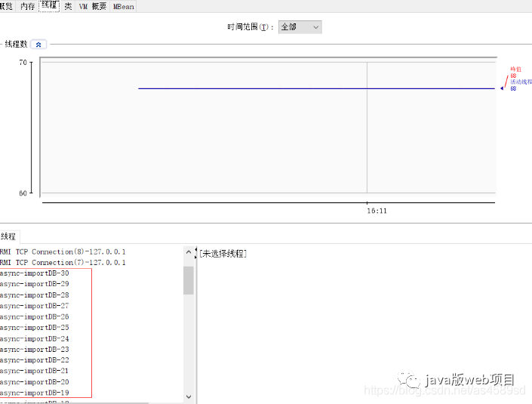The height and width of the screenshot is (404, 532).
Task: Select the 线程 tab at top
Action: point(49,6)
